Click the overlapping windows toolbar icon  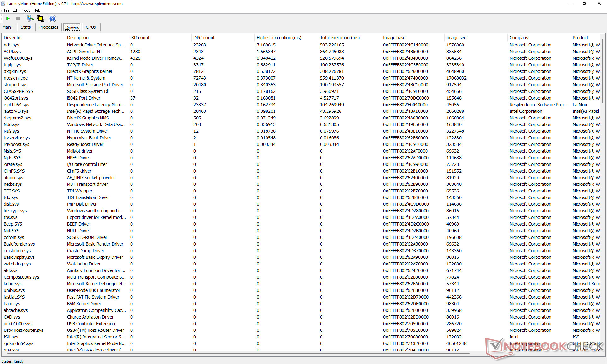[40, 19]
